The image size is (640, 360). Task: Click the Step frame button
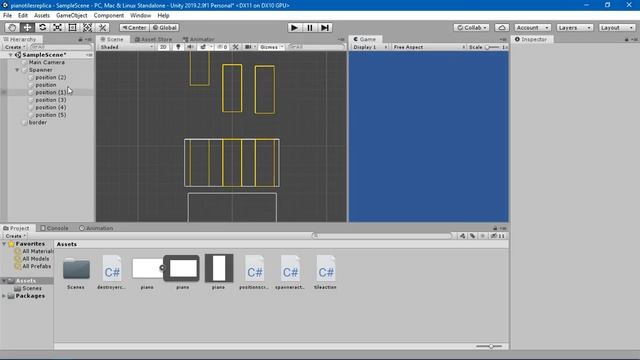[x=325, y=27]
